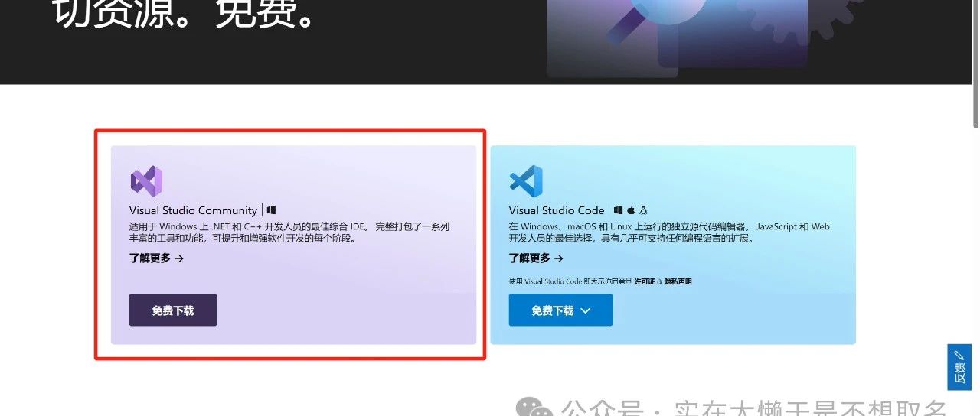This screenshot has height=416, width=980.
Task: Open the 隐私声明 privacy statement link
Action: 678,281
